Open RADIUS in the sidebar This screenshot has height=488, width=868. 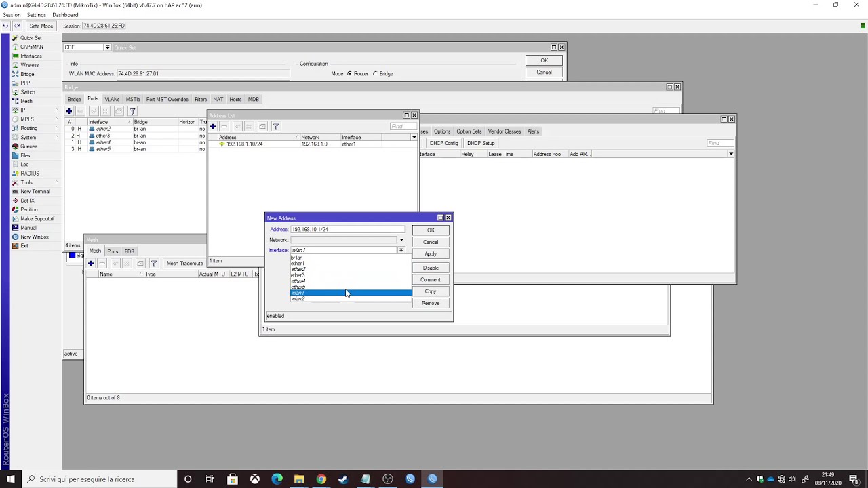tap(29, 174)
